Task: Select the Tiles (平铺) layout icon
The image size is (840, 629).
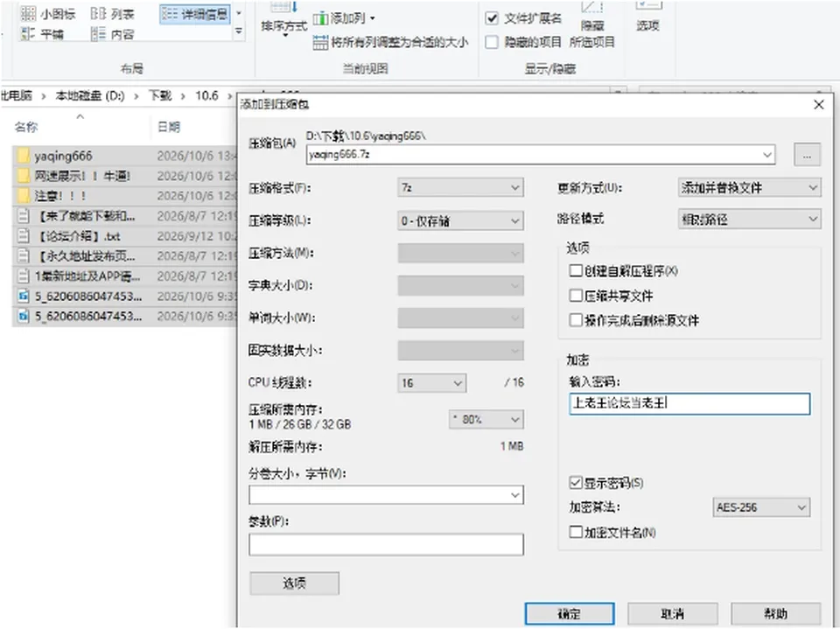Action: (28, 34)
